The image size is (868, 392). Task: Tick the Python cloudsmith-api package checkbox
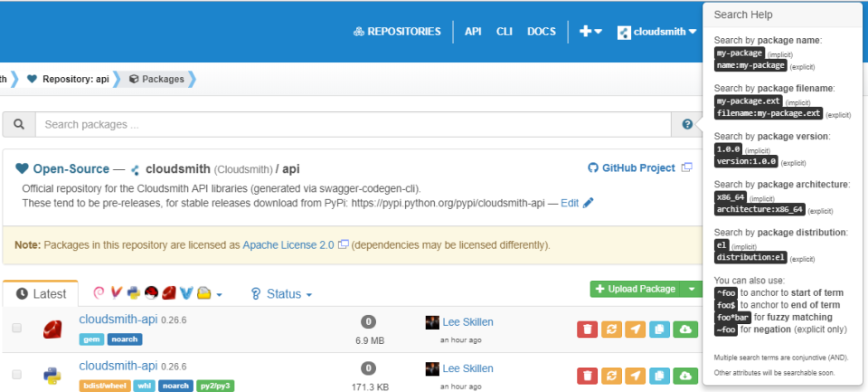click(16, 374)
